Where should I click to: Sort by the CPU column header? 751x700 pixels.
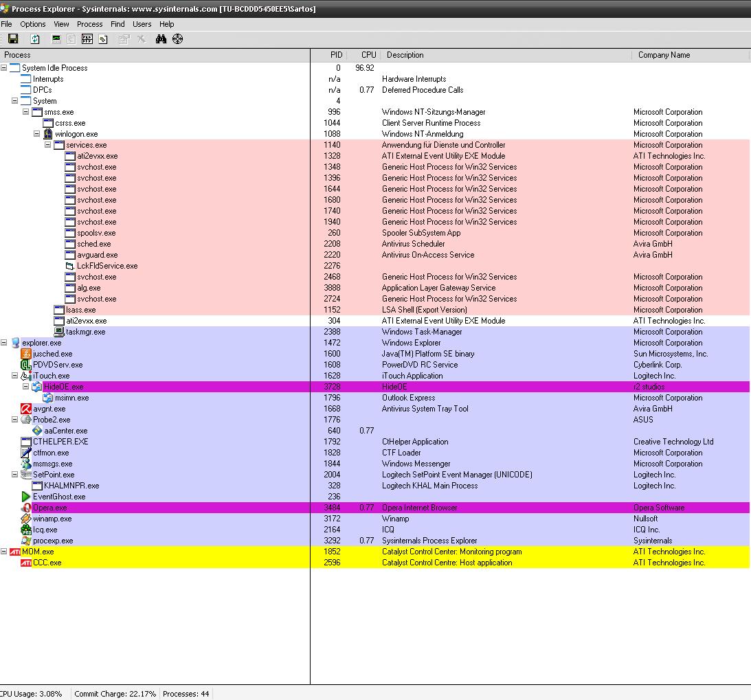point(363,55)
